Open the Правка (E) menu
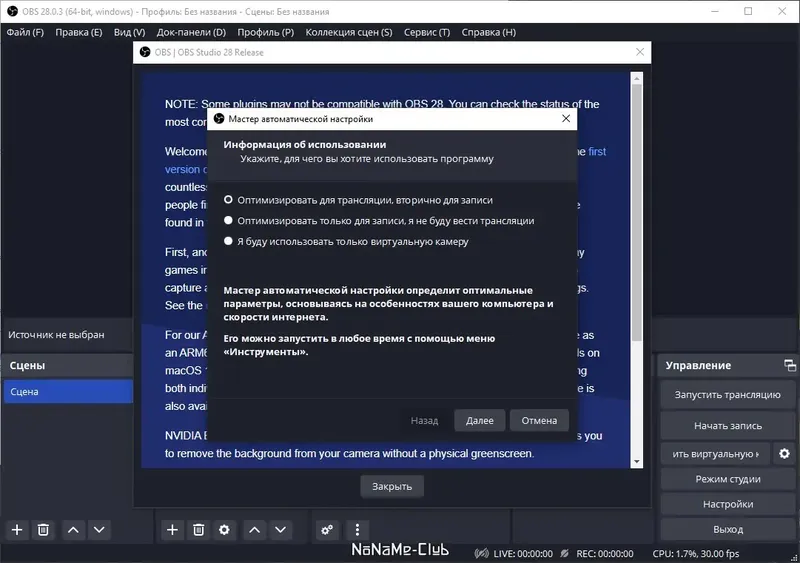 79,32
